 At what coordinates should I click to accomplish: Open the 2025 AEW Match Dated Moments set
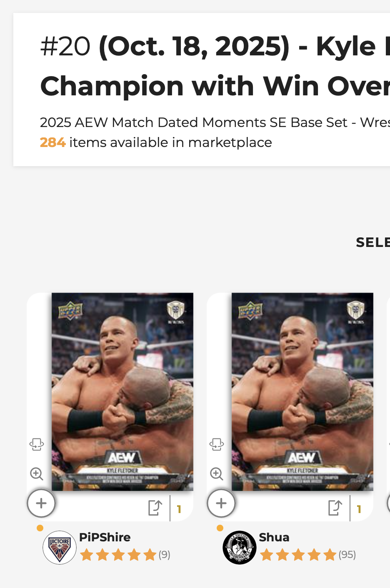tap(193, 122)
